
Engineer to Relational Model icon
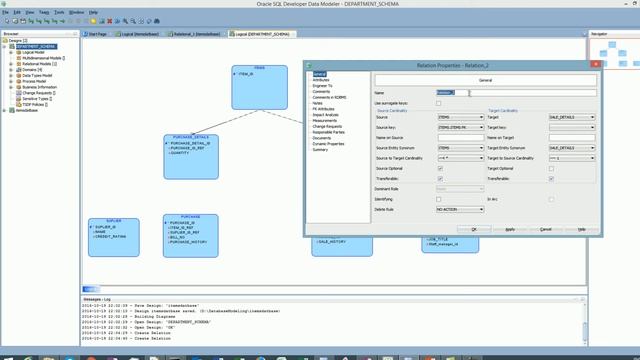pos(117,21)
